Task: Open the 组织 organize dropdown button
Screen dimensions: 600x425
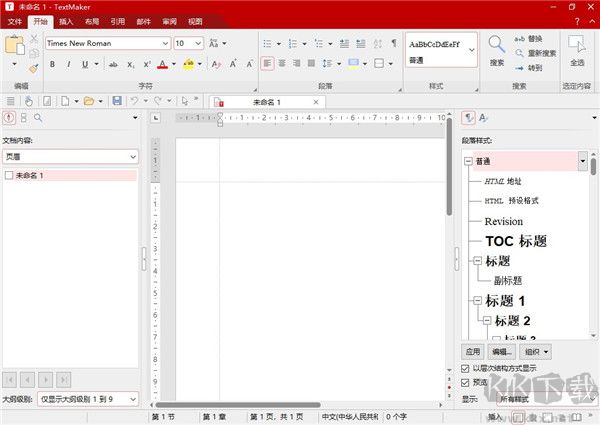Action: click(x=536, y=352)
